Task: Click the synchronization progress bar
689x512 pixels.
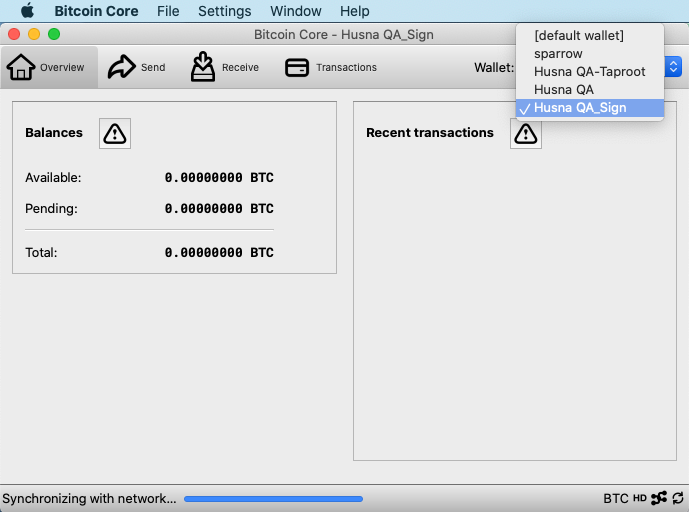Action: tap(273, 499)
